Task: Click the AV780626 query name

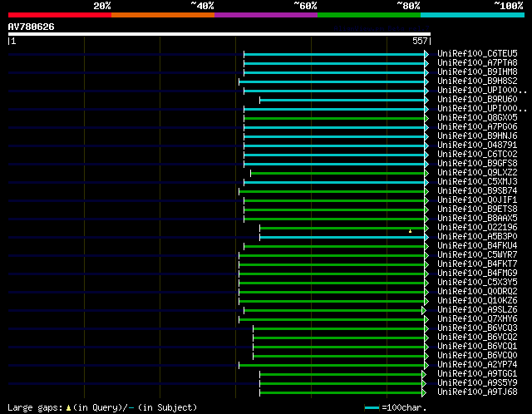Action: tap(32, 27)
